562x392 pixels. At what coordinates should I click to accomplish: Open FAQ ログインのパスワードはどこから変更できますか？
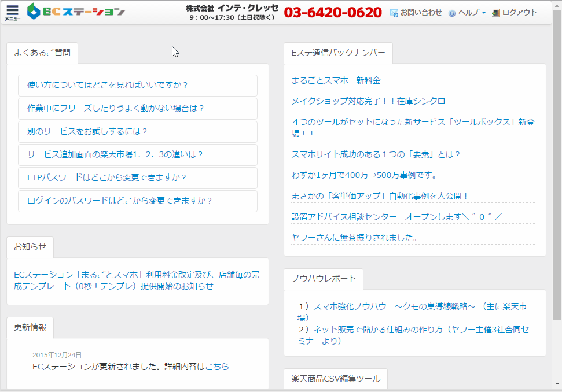138,201
